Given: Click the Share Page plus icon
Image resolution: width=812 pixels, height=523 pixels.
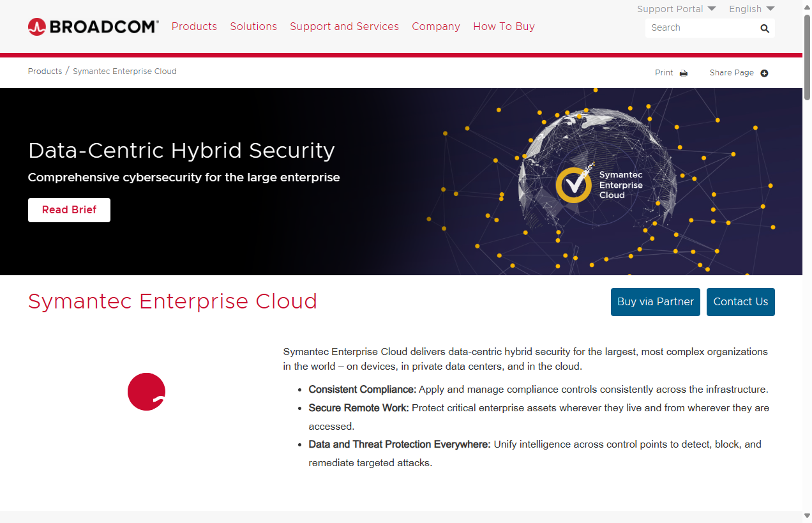Looking at the screenshot, I should [x=764, y=73].
